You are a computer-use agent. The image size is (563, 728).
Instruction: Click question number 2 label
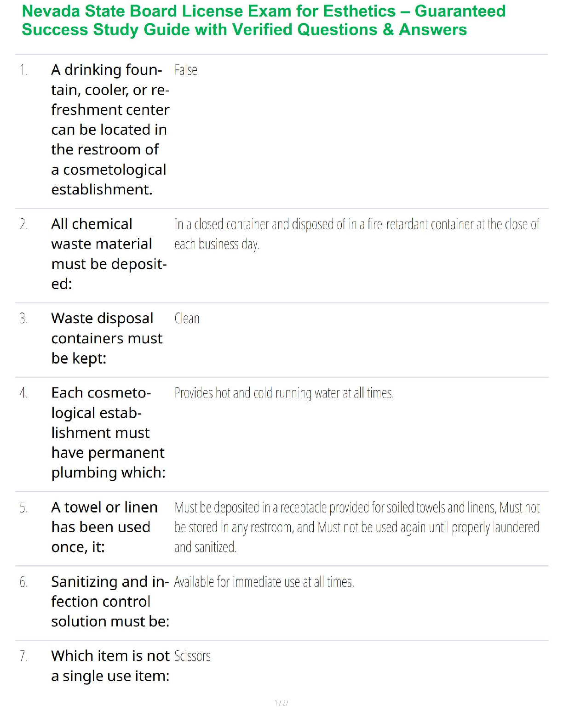24,224
